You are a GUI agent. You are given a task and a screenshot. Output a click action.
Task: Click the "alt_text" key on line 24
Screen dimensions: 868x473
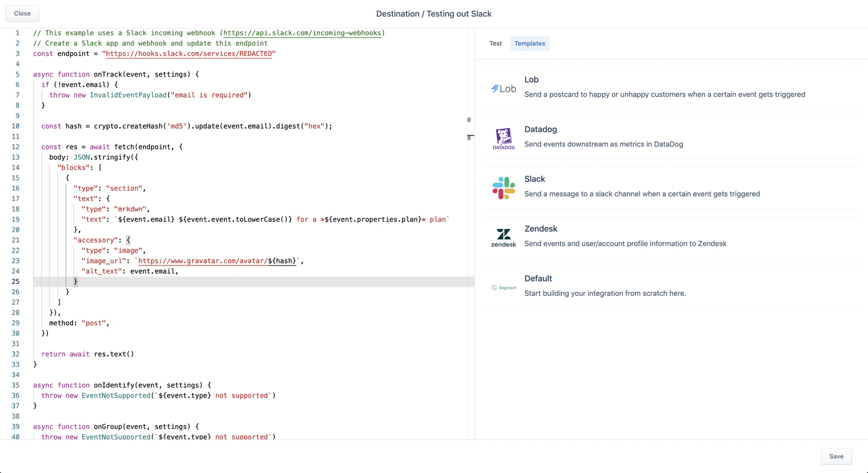[x=101, y=272]
